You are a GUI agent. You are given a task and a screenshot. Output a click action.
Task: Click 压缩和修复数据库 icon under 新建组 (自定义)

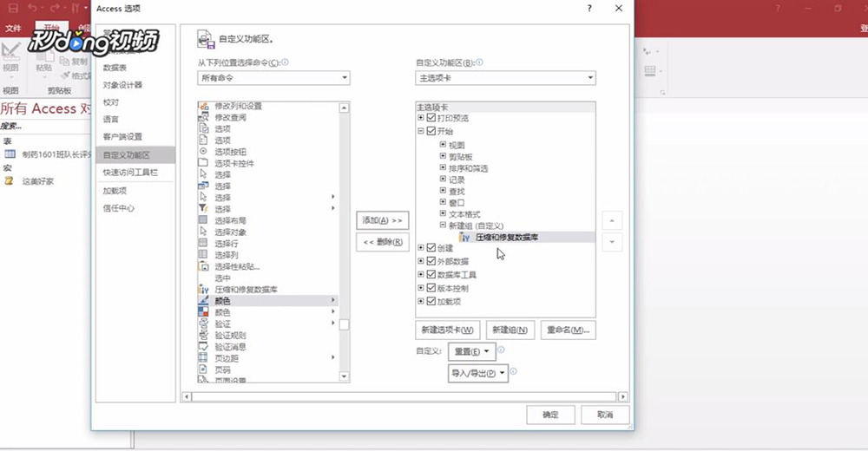pos(465,237)
